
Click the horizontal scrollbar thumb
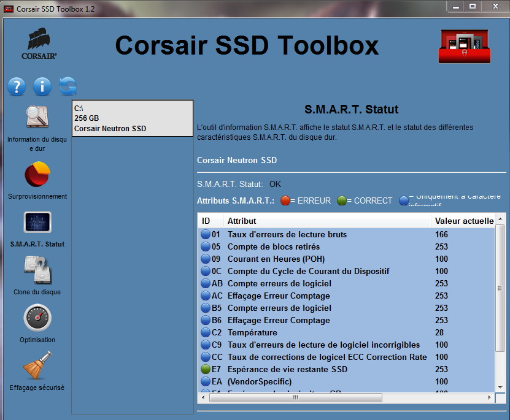(x=296, y=397)
